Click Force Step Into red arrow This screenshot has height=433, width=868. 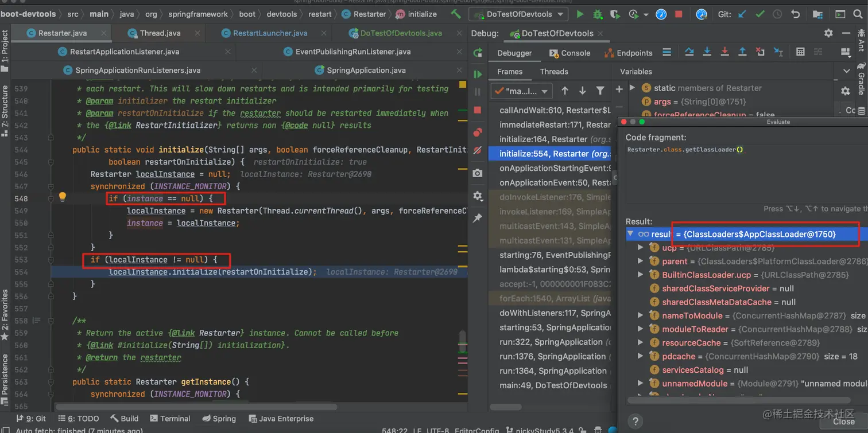coord(724,52)
